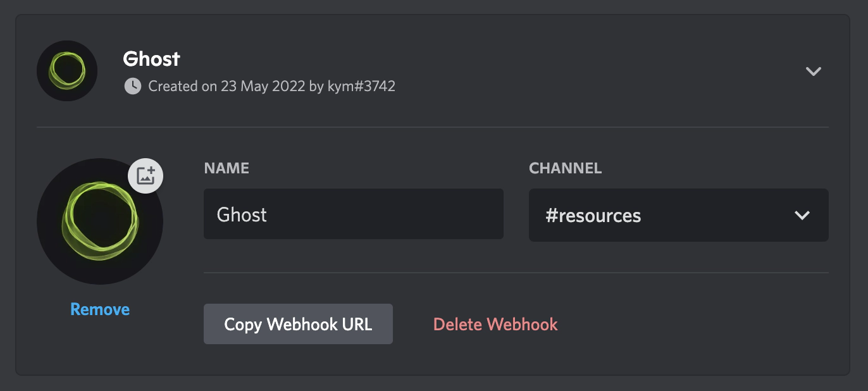Click the collapse chevron for the Ghost webhook

814,71
